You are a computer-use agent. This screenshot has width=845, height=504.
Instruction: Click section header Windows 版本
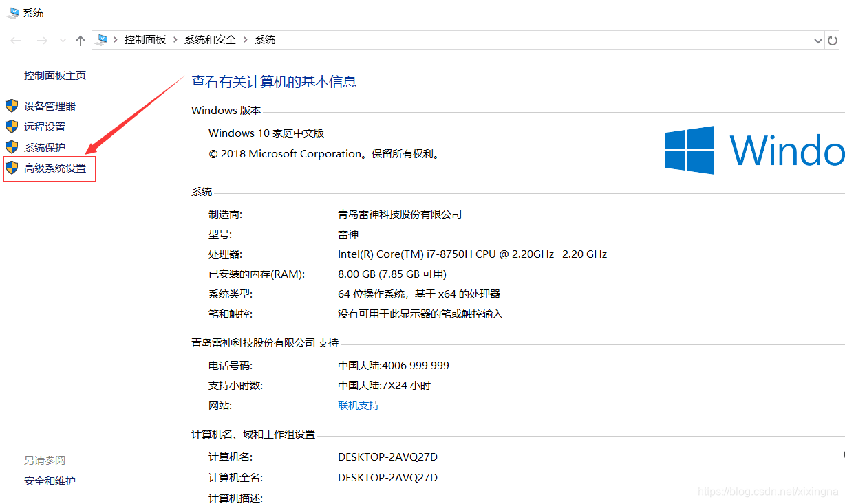tap(226, 110)
